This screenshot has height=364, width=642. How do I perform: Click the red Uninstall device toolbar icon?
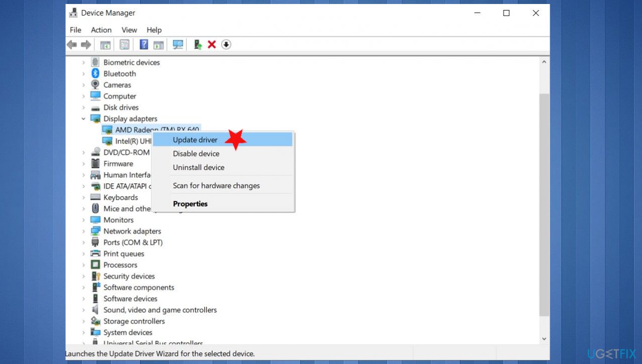[x=211, y=44]
